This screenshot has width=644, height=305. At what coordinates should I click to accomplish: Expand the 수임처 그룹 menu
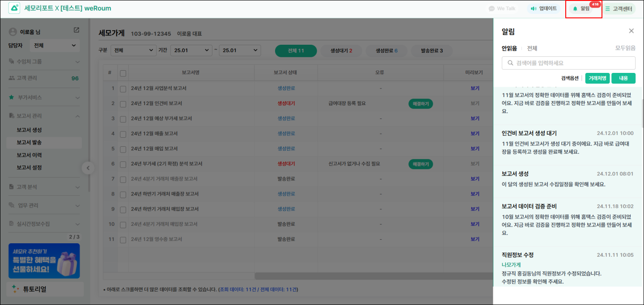(x=45, y=61)
